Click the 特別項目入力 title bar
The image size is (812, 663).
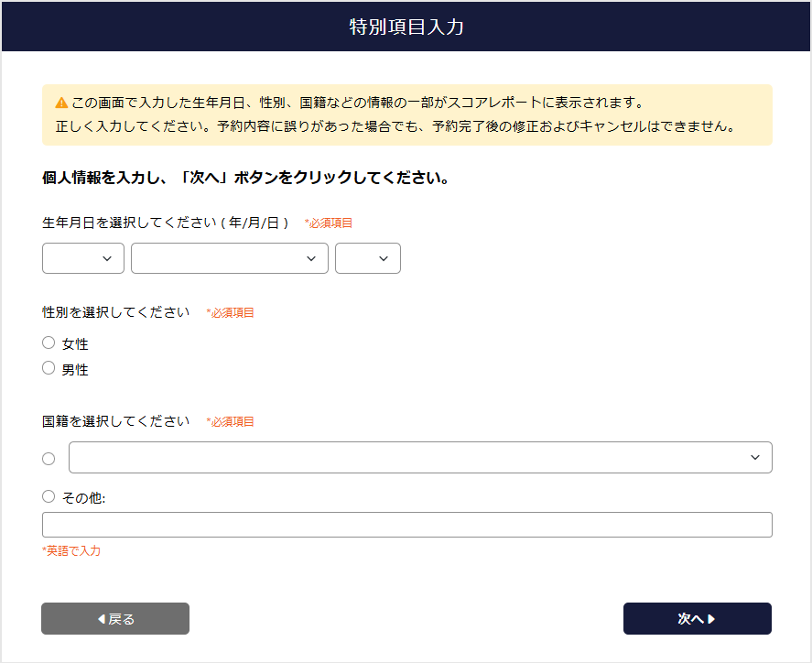(x=406, y=27)
